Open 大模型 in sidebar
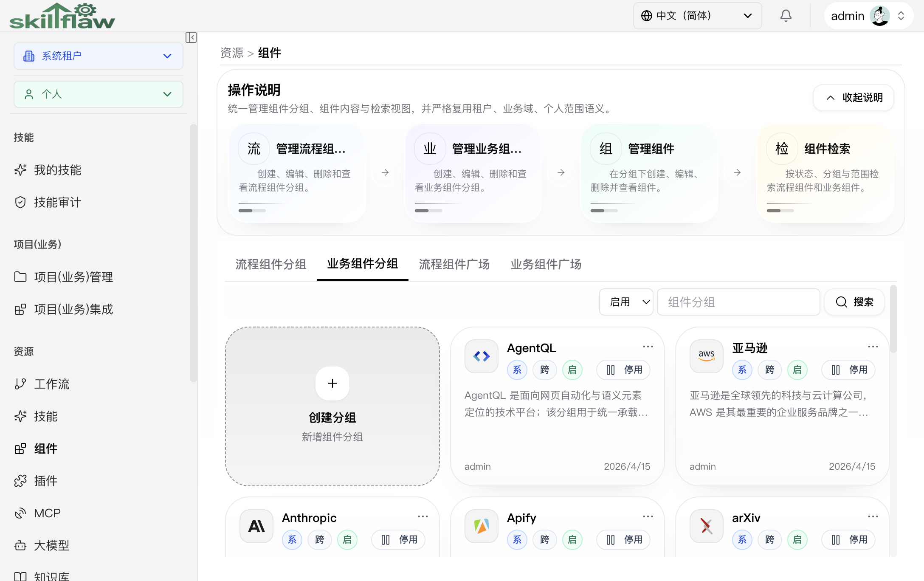924x581 pixels. pyautogui.click(x=42, y=545)
